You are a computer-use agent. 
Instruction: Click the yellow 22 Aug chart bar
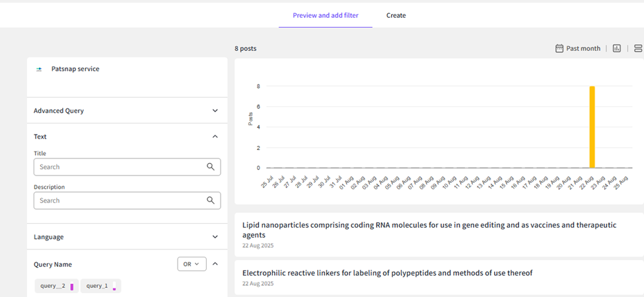(592, 127)
